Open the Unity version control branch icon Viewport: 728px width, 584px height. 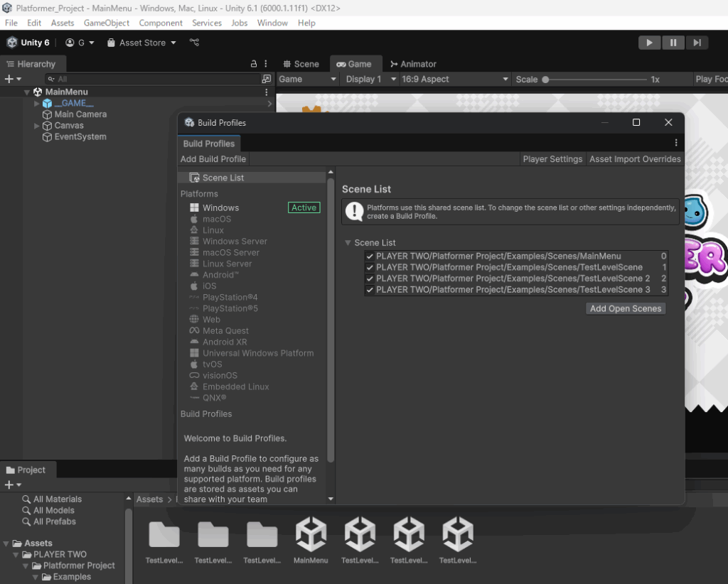coord(194,43)
